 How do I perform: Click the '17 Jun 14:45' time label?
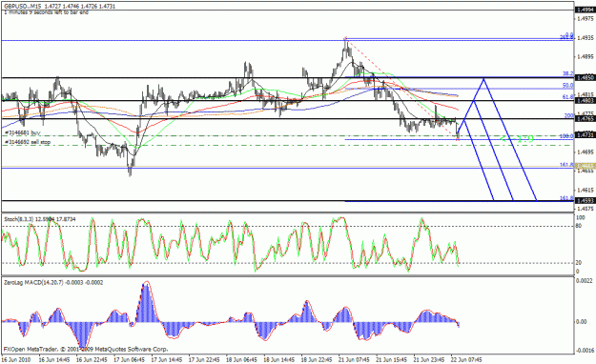pos(167,359)
